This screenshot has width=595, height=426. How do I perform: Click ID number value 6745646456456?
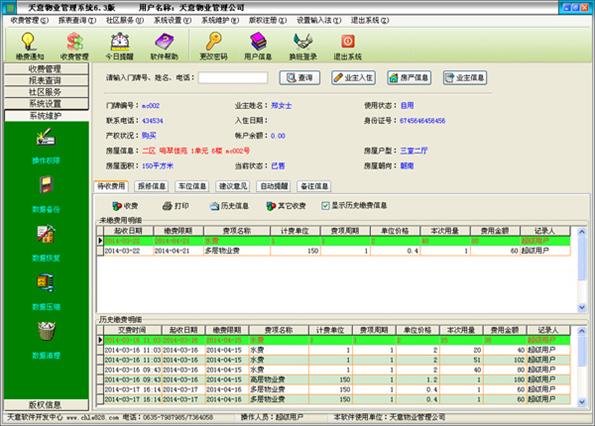[422, 121]
